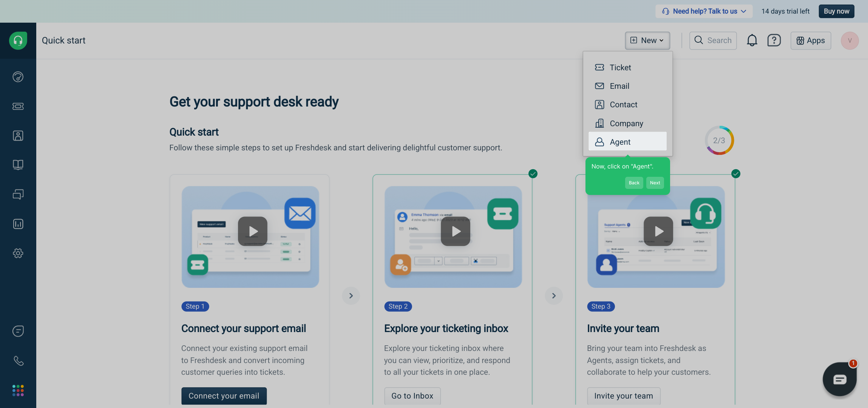Click the notifications bell icon
The height and width of the screenshot is (408, 868).
tap(752, 40)
